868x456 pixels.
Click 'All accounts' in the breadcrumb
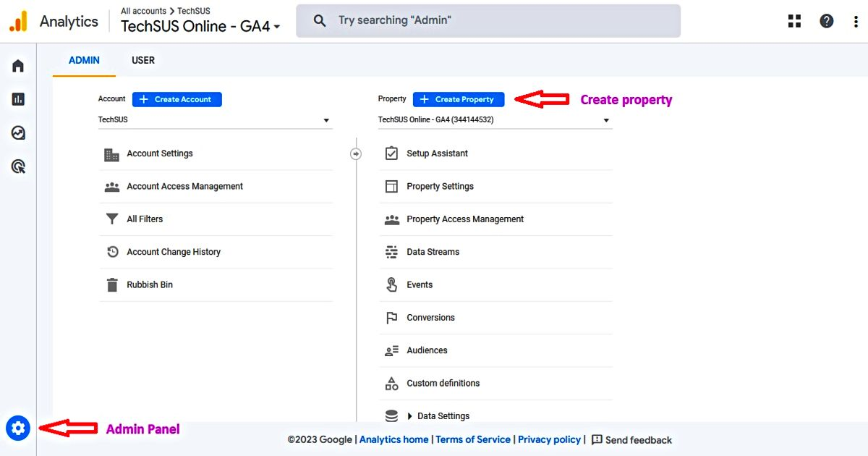(144, 11)
